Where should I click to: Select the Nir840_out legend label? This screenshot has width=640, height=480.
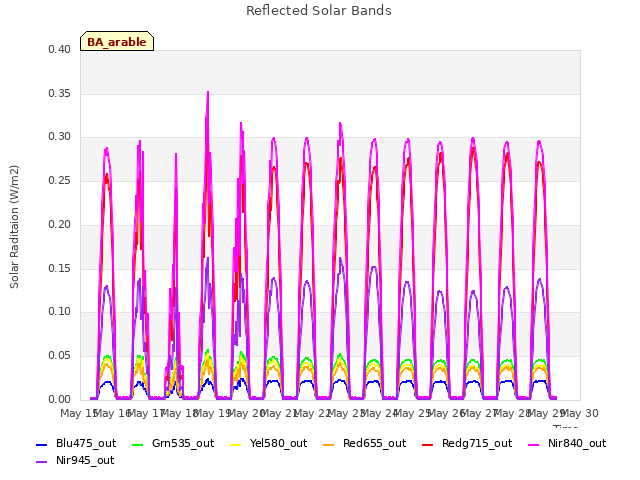click(x=577, y=443)
